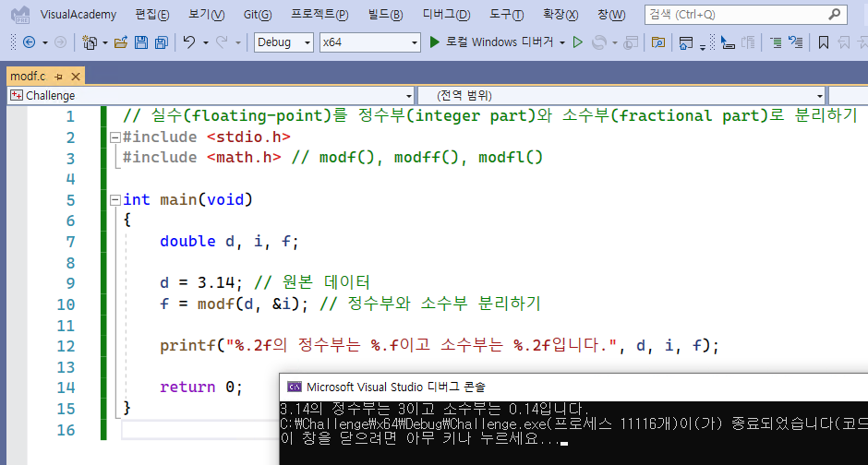Viewport: 868px width, 465px height.
Task: Open the 빌드(B) menu
Action: 385,15
